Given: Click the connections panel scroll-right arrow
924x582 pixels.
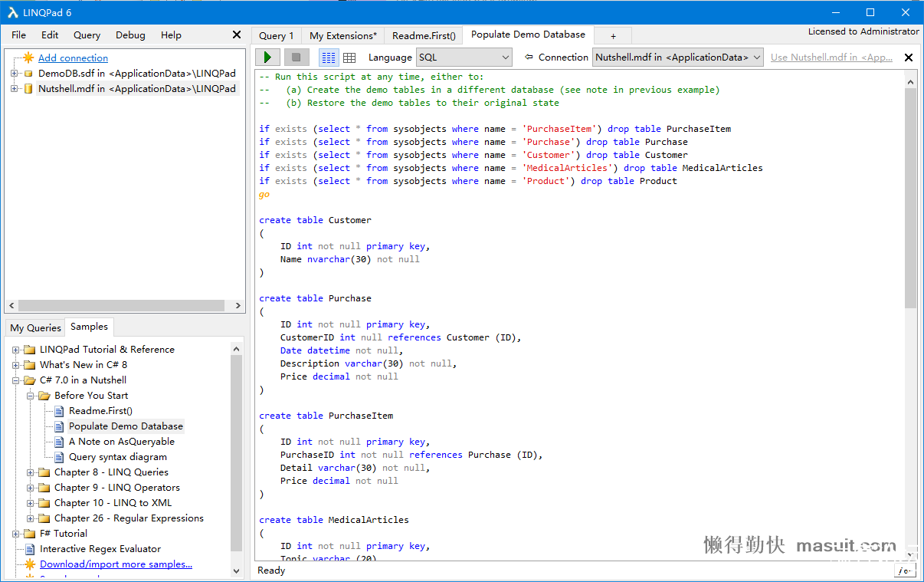Looking at the screenshot, I should coord(238,305).
